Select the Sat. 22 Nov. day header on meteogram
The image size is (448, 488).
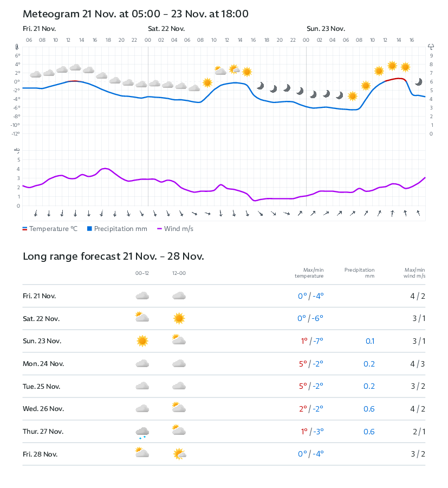pos(166,29)
